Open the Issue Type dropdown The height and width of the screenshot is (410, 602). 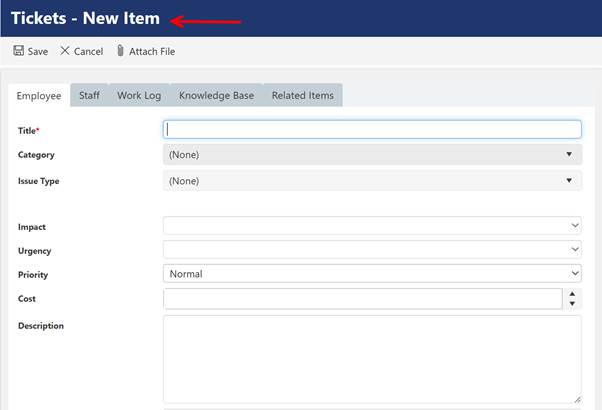pos(371,181)
